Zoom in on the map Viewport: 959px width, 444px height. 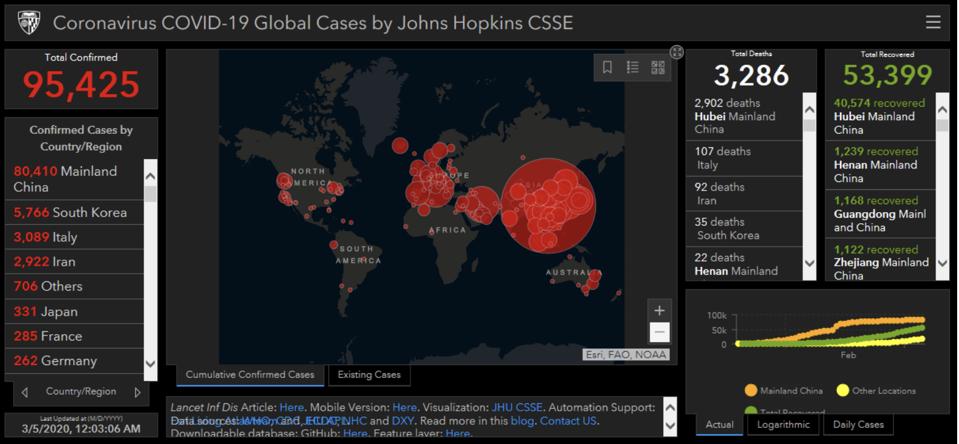click(659, 310)
